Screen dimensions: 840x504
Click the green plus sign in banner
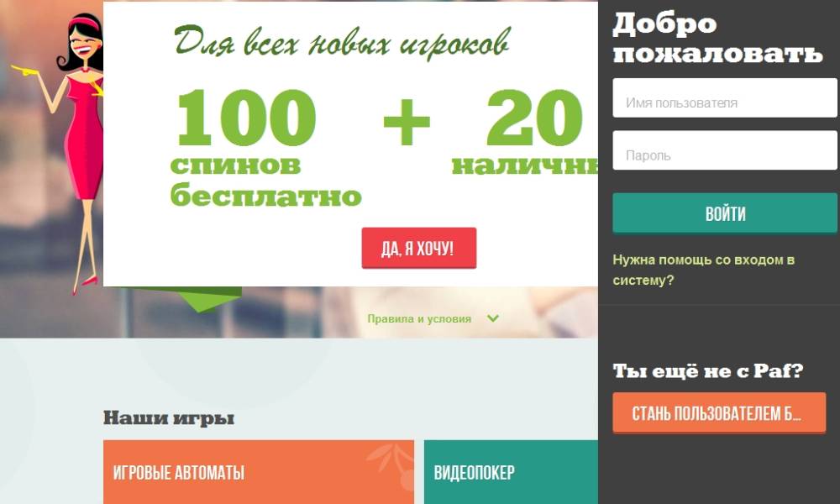point(407,122)
